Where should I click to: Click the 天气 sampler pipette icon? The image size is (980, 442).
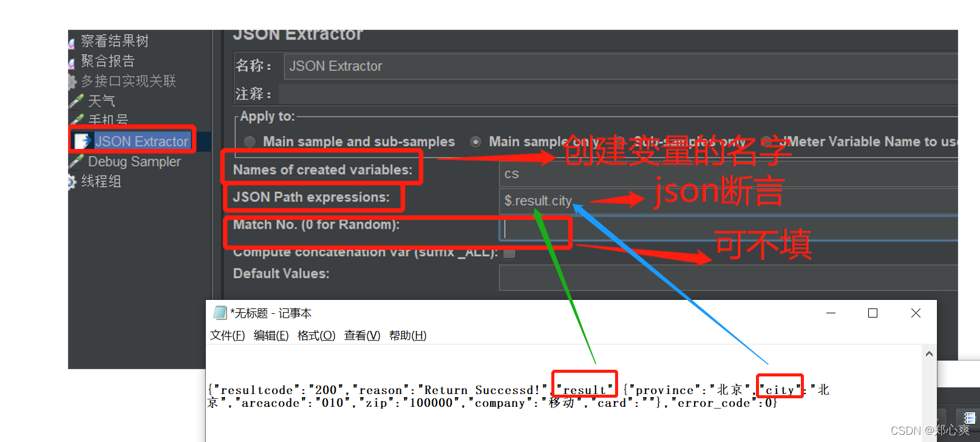77,101
